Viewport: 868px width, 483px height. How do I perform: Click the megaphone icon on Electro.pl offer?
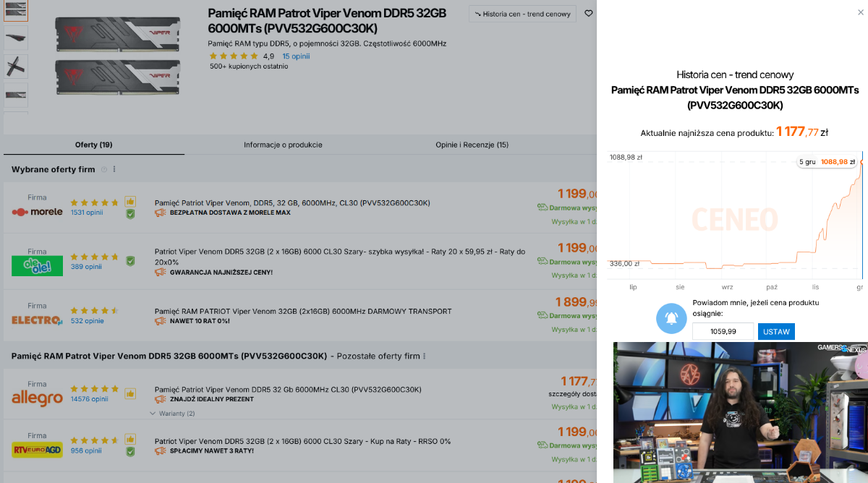[x=160, y=321]
